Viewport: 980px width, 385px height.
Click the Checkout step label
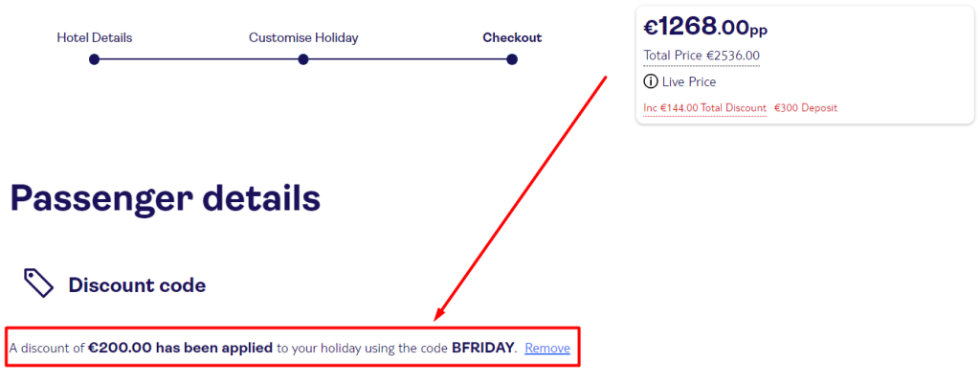(x=513, y=37)
